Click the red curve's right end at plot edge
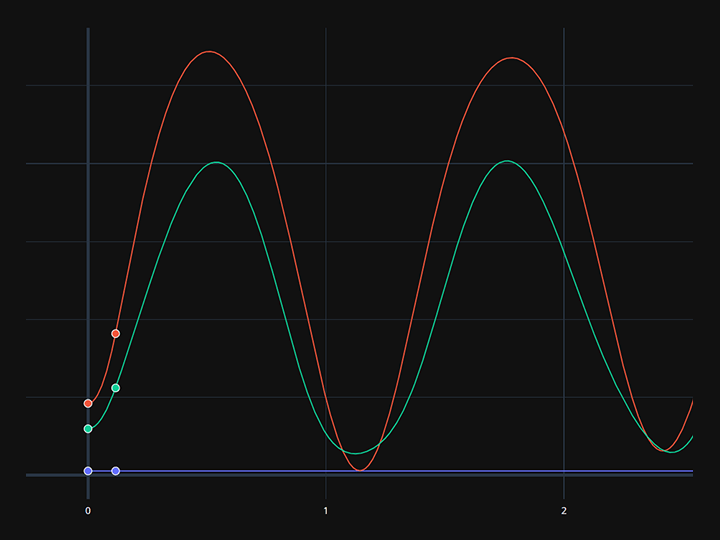This screenshot has height=540, width=720. tap(692, 401)
